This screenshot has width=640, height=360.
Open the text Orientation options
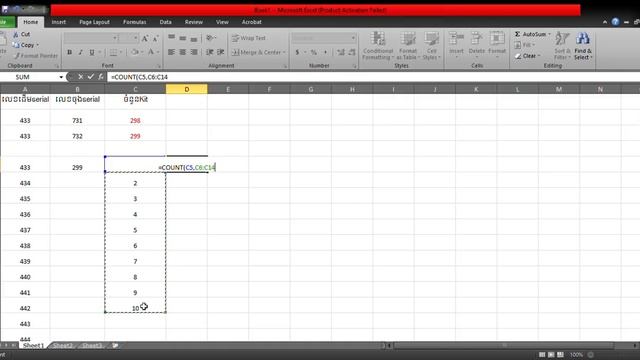coord(211,38)
